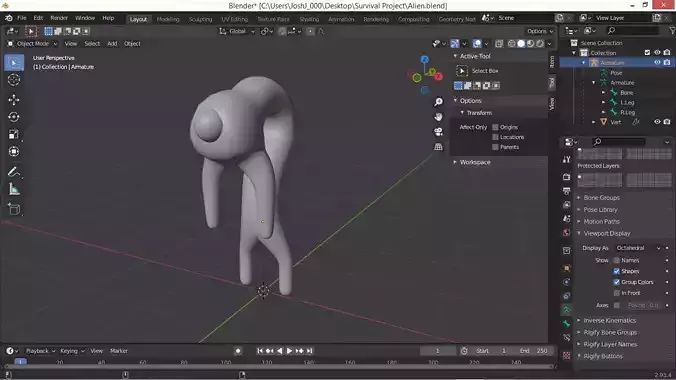Enable Affect Only Parents checkbox
The width and height of the screenshot is (676, 380).
tap(495, 147)
